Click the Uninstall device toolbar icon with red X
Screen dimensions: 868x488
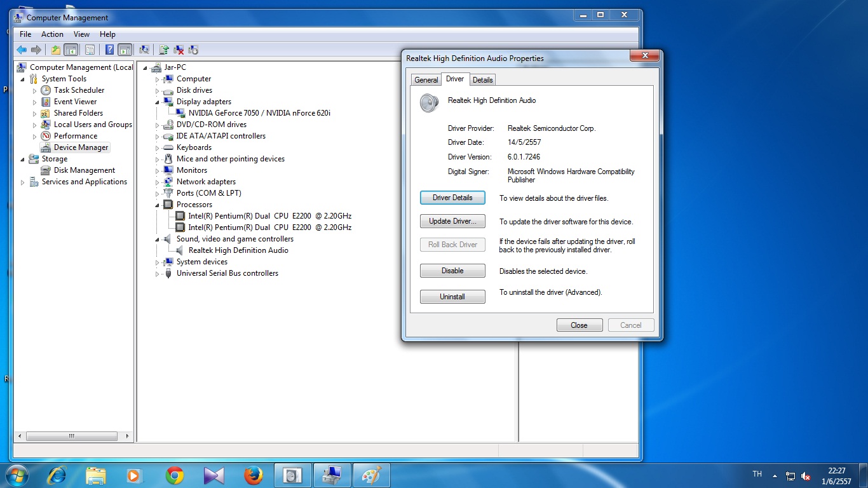[179, 50]
